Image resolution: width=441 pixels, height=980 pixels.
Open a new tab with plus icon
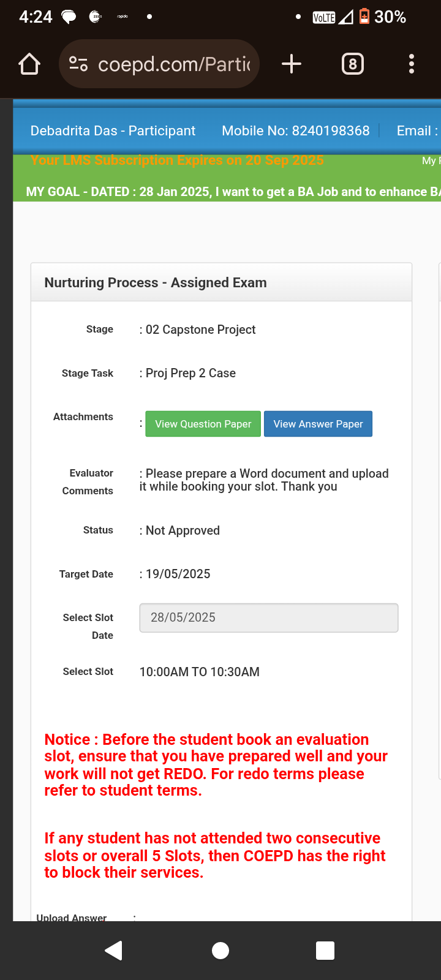[292, 64]
